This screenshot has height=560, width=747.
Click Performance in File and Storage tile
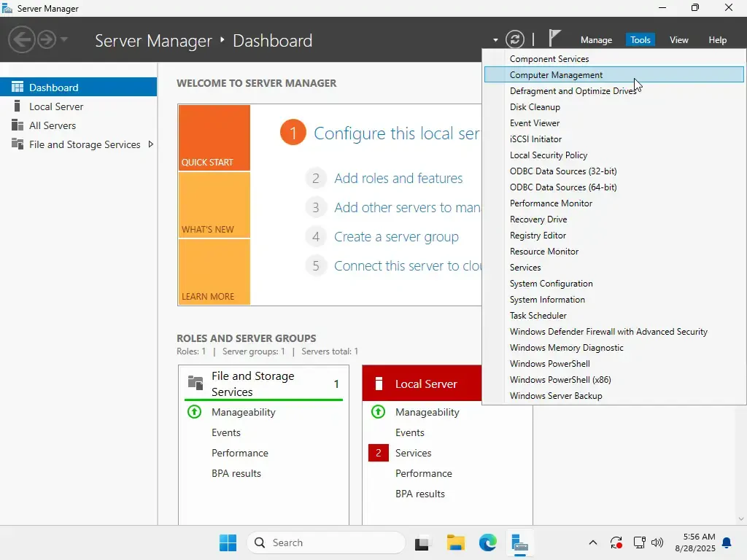(x=239, y=453)
